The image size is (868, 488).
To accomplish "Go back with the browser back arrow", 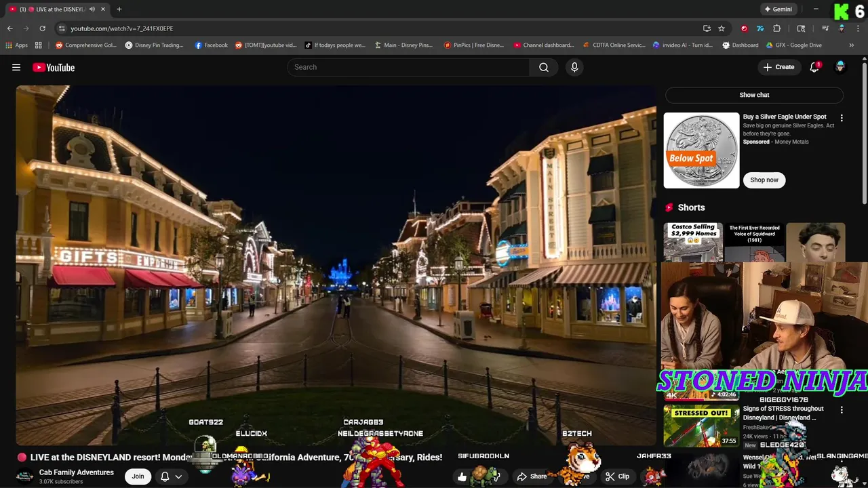I will point(9,28).
